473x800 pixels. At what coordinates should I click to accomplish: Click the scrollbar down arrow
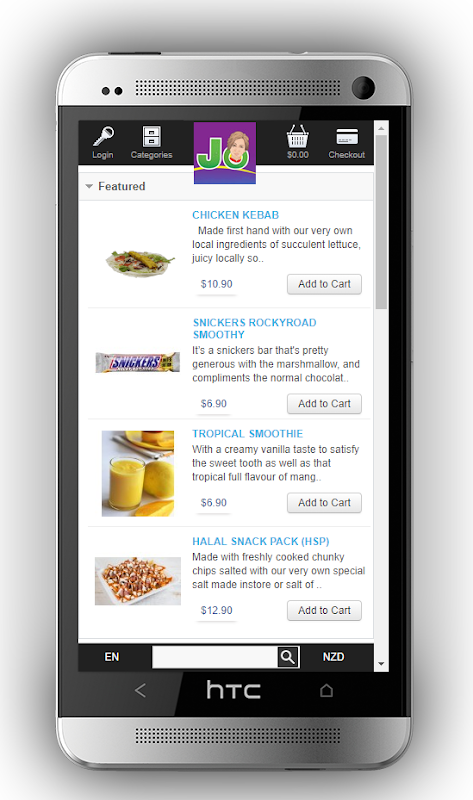click(381, 664)
